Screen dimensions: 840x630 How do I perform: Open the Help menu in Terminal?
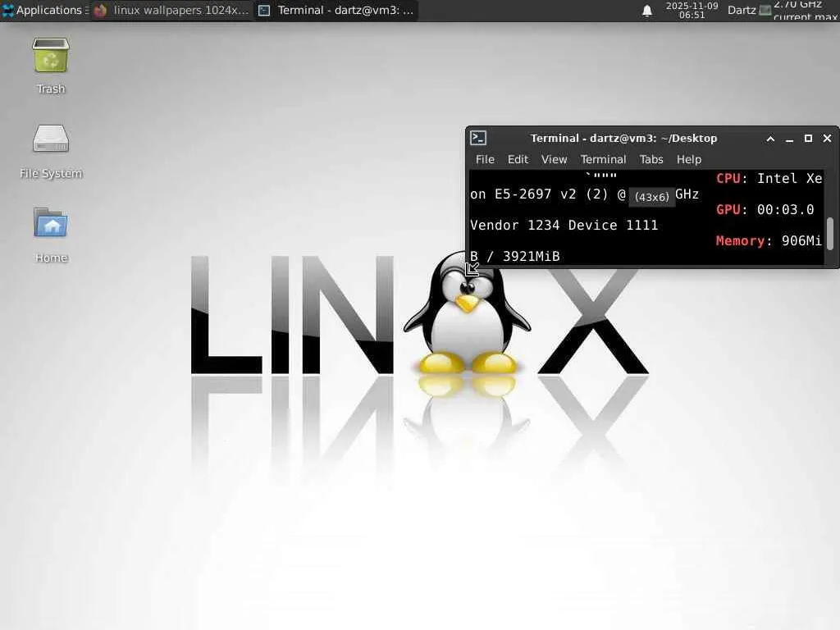(688, 160)
